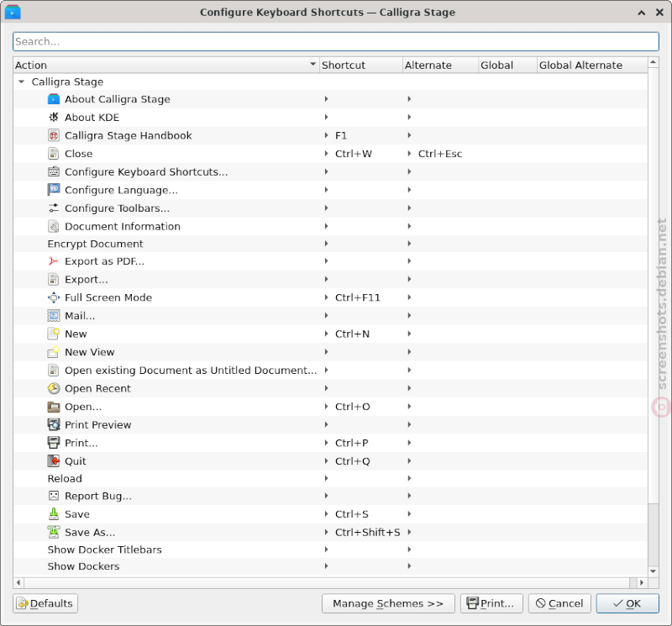This screenshot has width=672, height=626.
Task: Click the Save icon in list
Action: tap(54, 513)
